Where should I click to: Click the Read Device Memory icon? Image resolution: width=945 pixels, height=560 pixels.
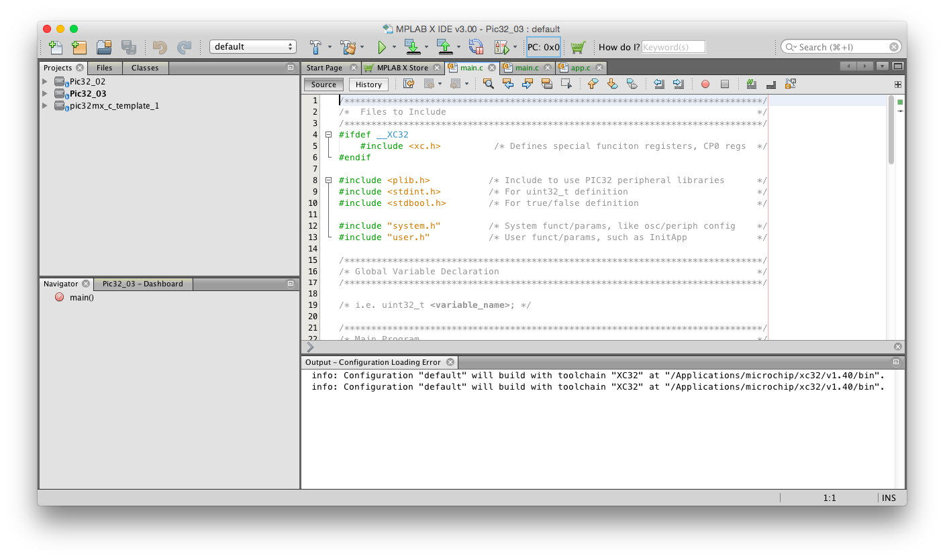pos(444,47)
